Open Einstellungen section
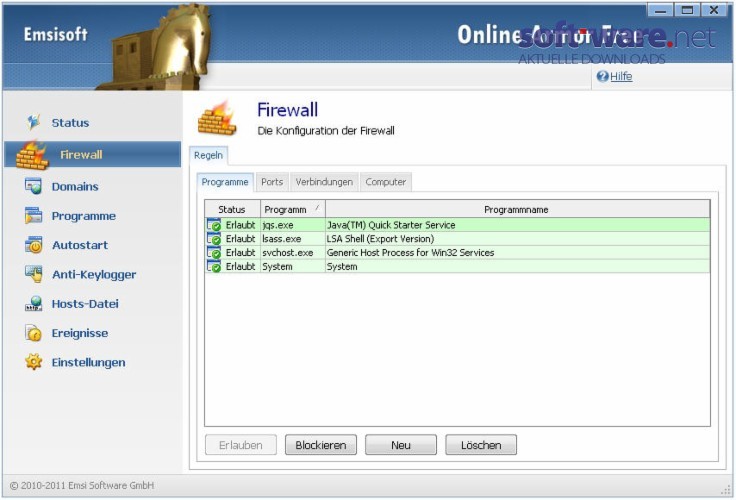 coord(88,362)
